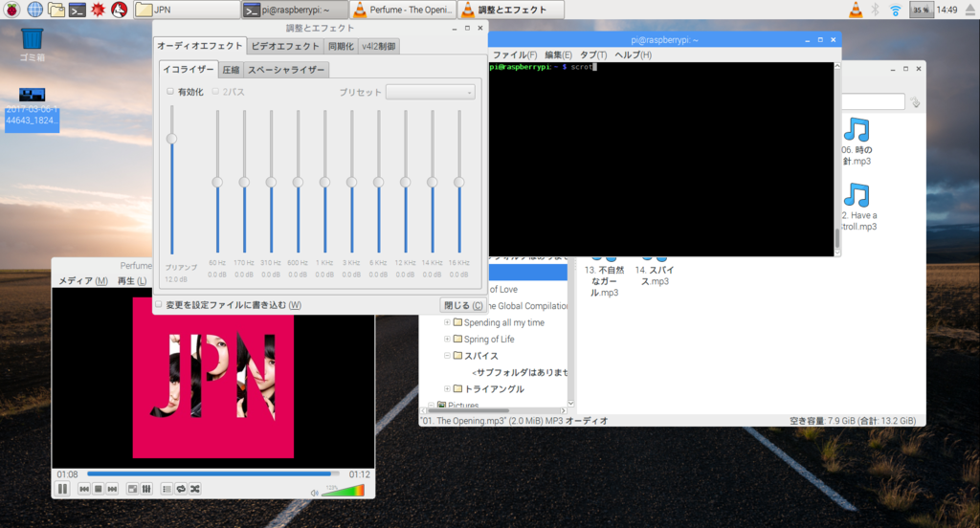The image size is (980, 528).
Task: Click the プリアンプ preamp slider handle
Action: (x=171, y=138)
